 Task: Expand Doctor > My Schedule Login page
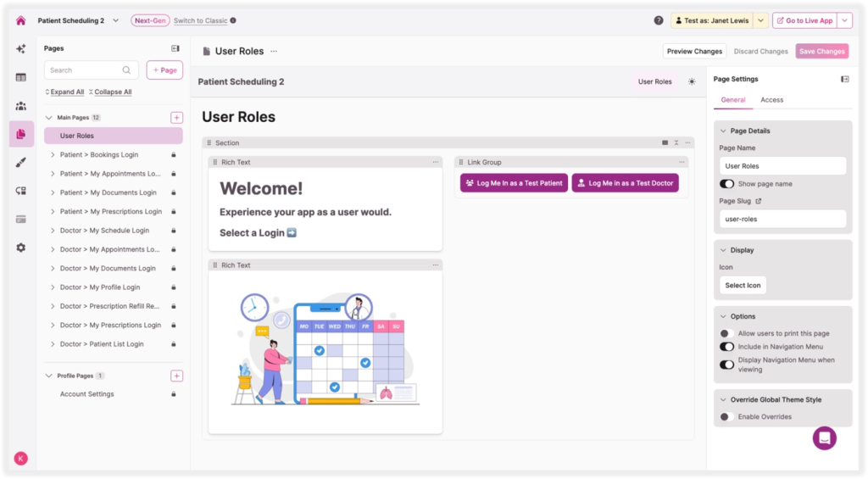pyautogui.click(x=53, y=231)
